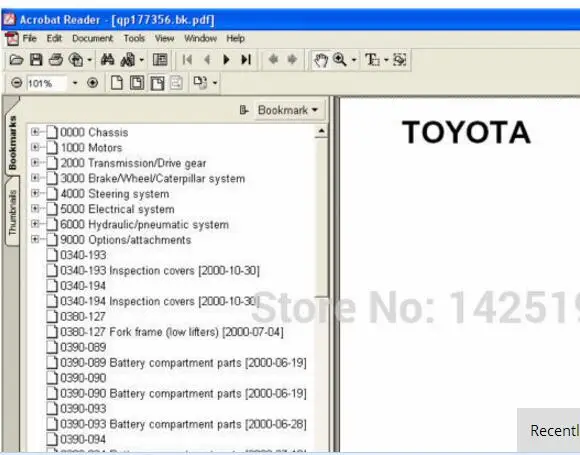
Task: Expand the 1000 Motors bookmark
Action: click(35, 147)
